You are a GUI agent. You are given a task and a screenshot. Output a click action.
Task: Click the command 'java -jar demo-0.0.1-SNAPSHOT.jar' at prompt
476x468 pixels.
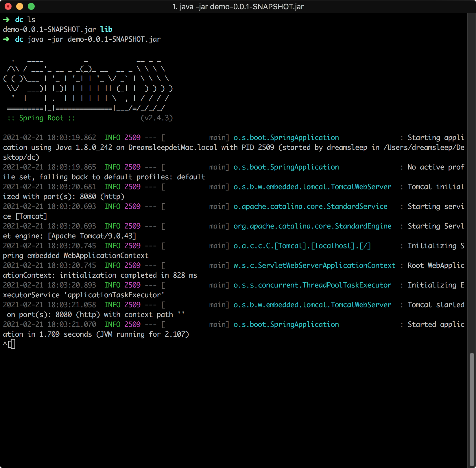pyautogui.click(x=94, y=39)
